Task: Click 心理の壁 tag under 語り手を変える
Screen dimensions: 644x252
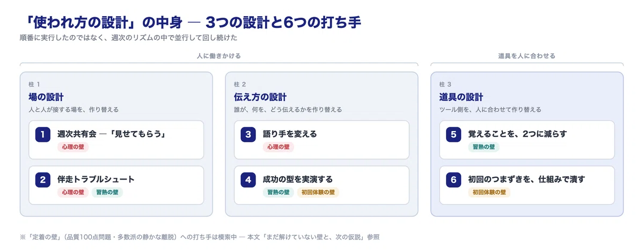Action: tap(278, 147)
